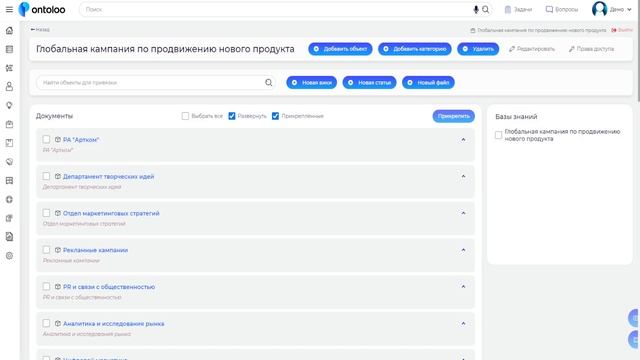640x360 pixels.
Task: Click the box icon beside Отдел маркетинговых стратегий
Action: point(58,213)
